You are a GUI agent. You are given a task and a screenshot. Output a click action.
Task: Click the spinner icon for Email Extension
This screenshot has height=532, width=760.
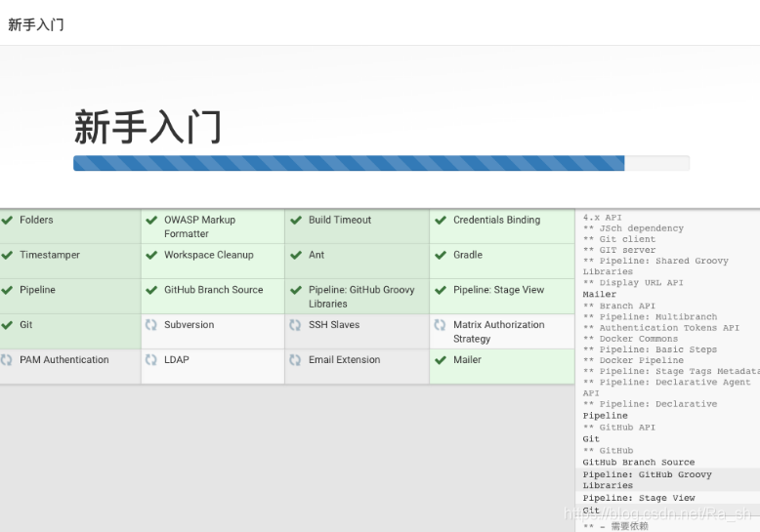click(x=295, y=359)
